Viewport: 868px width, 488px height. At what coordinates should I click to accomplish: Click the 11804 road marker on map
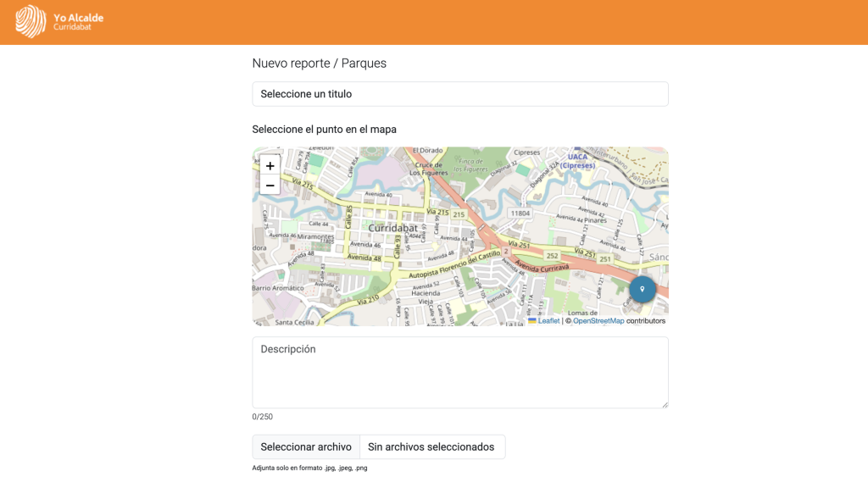pos(520,213)
